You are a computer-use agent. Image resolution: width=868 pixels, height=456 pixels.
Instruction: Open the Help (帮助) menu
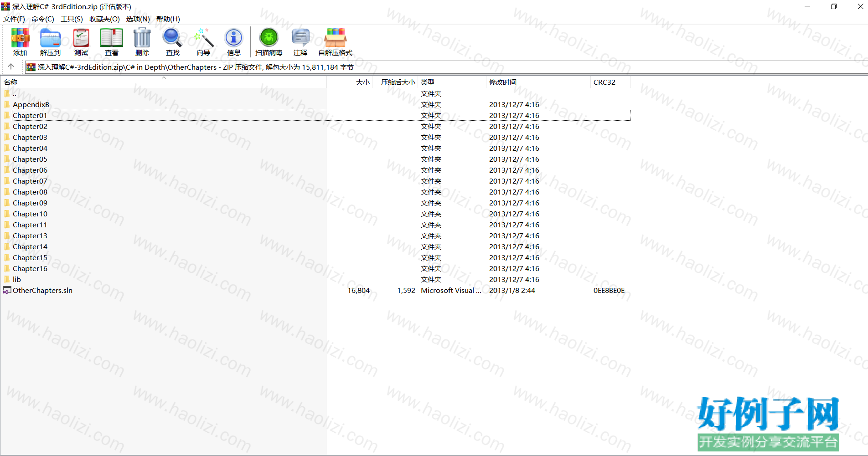click(168, 19)
